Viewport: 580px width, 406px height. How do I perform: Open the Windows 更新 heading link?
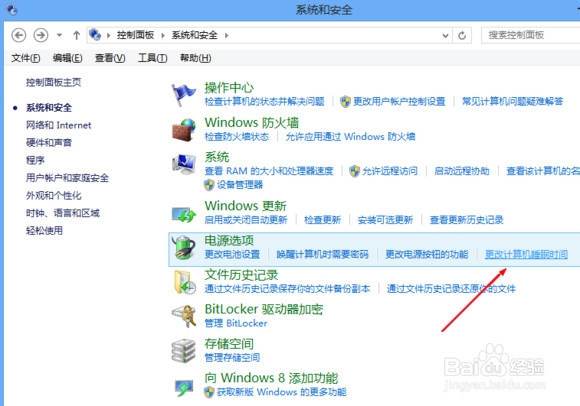click(x=246, y=206)
